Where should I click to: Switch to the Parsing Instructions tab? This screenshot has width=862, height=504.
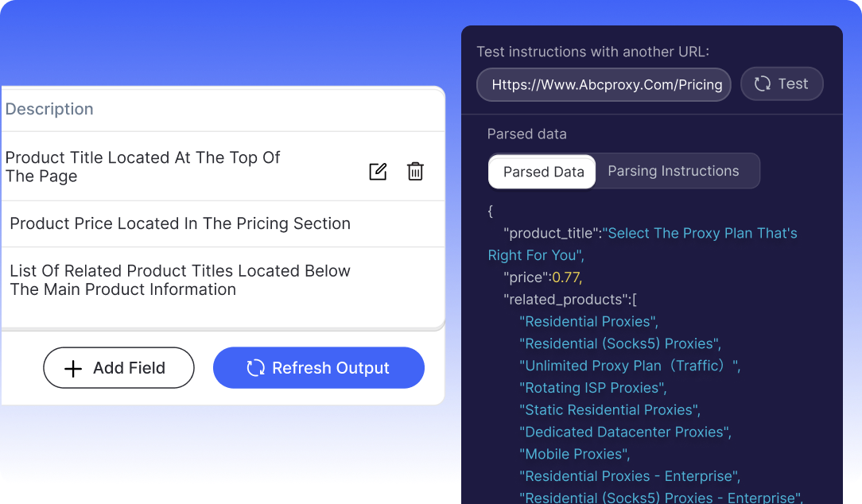pyautogui.click(x=673, y=171)
